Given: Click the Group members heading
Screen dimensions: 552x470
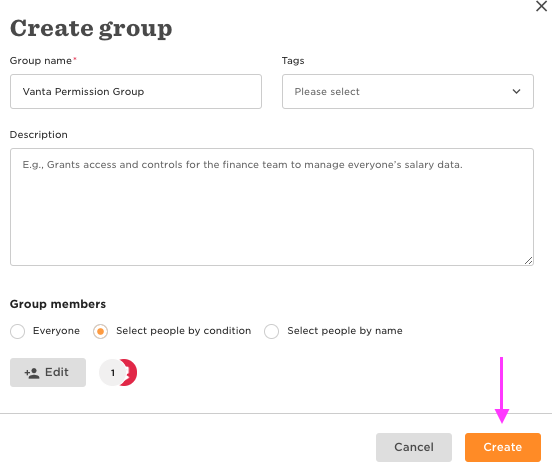Looking at the screenshot, I should (x=58, y=304).
